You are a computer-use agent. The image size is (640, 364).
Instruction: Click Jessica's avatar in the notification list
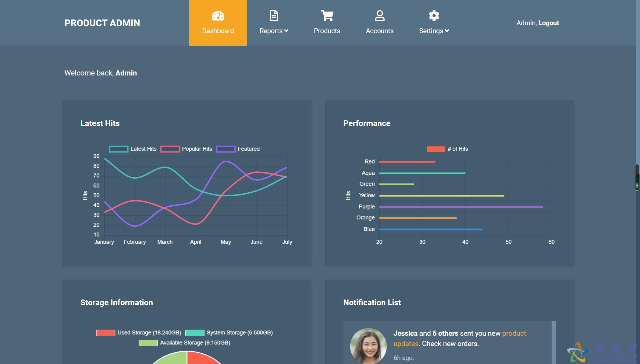(368, 346)
